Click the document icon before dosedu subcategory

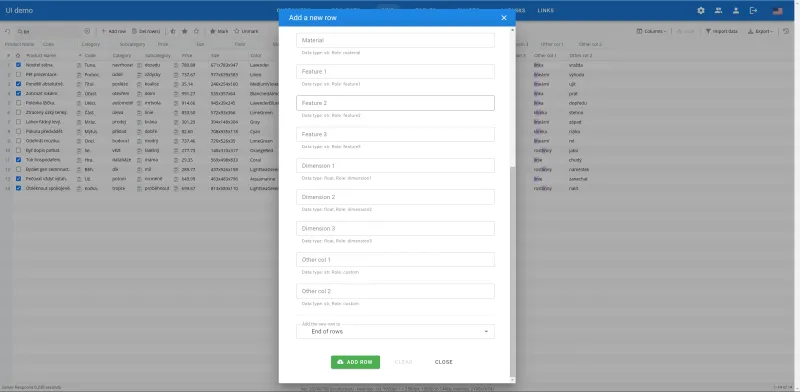tap(139, 65)
